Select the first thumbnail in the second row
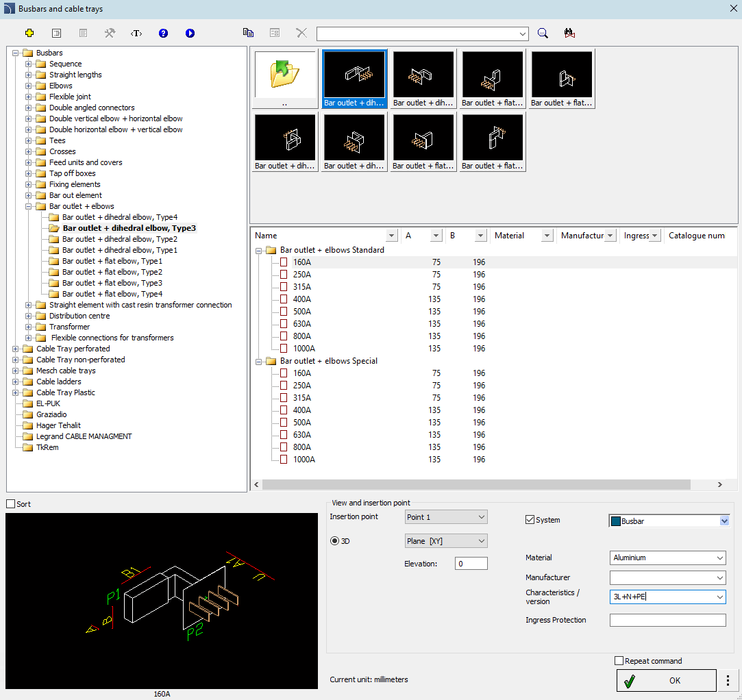This screenshot has width=742, height=700. (x=285, y=142)
